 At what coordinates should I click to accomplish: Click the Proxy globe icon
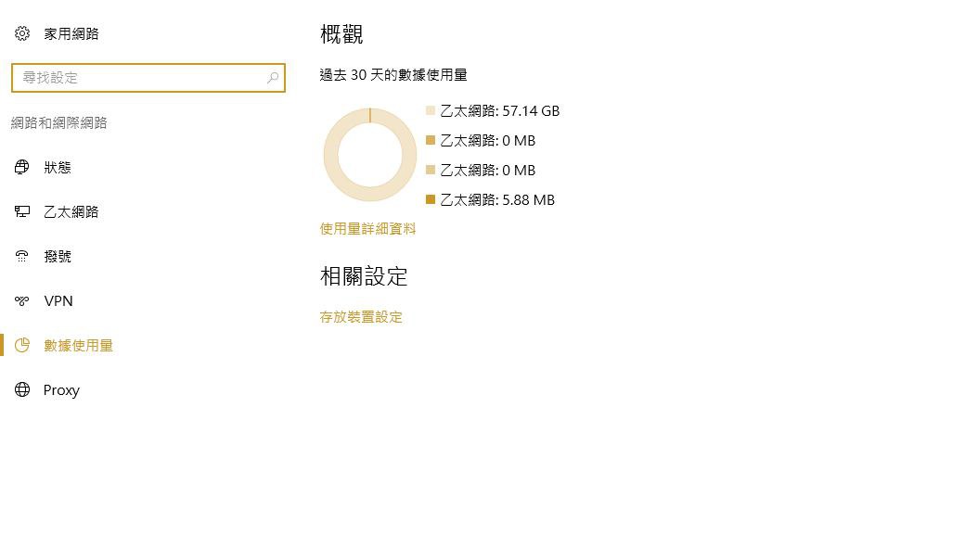pos(22,390)
